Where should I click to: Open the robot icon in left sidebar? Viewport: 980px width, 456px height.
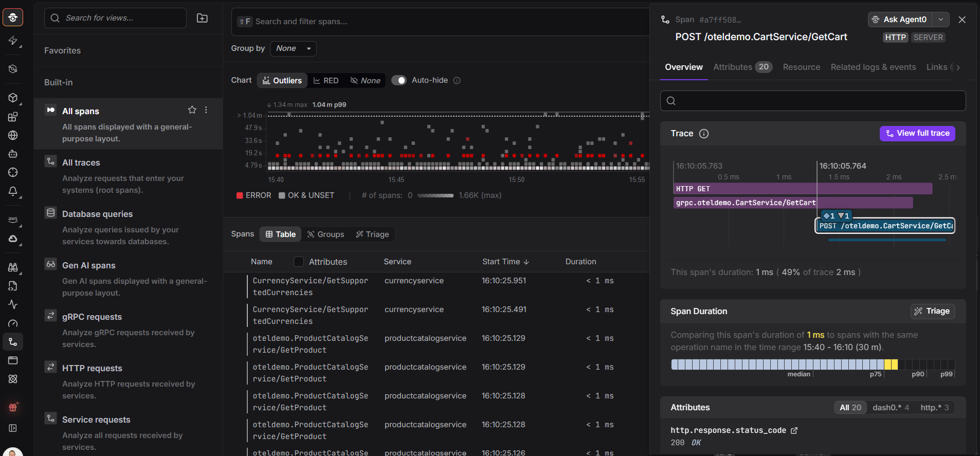tap(13, 154)
